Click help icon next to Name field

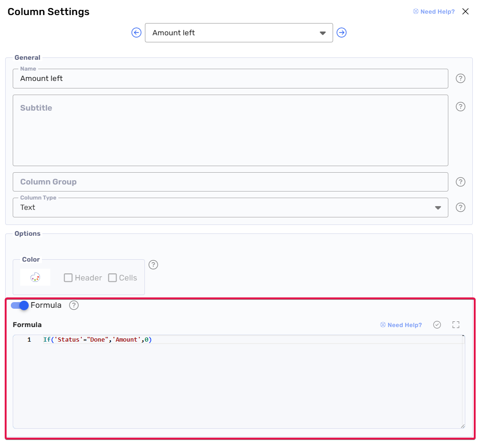[461, 79]
